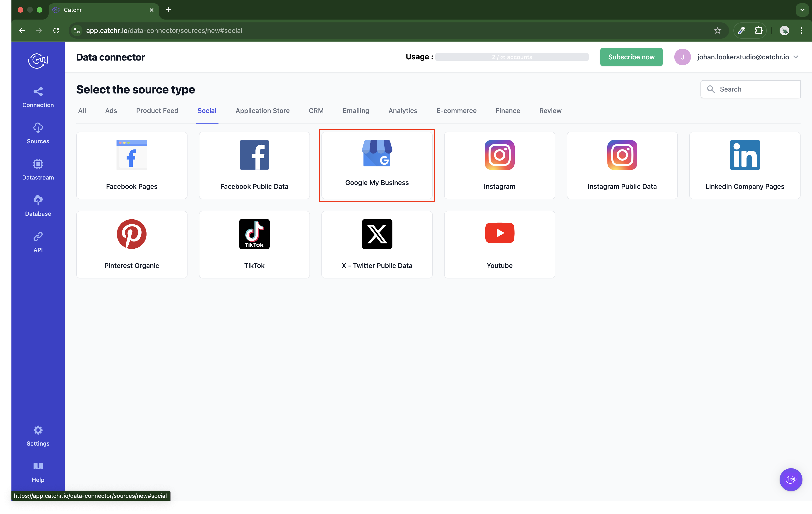Open the browser extensions puzzle icon

(x=759, y=31)
